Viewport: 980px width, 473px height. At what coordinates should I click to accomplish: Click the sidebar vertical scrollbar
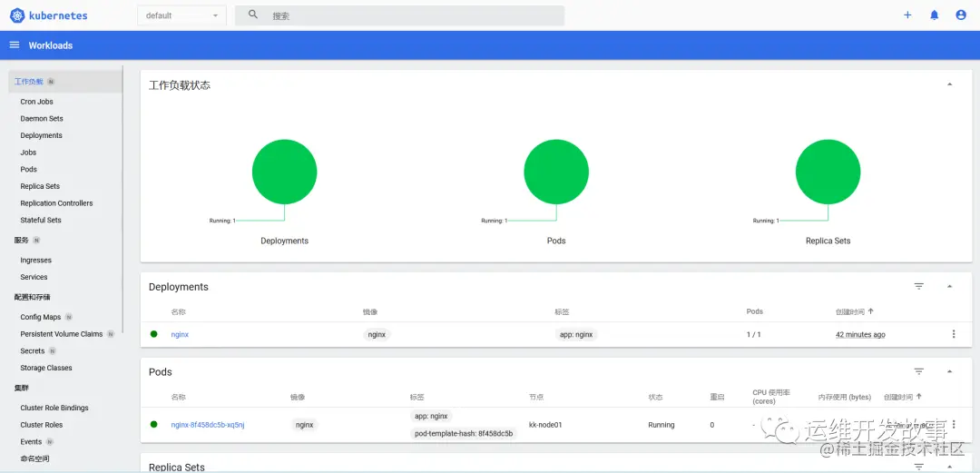[122, 199]
